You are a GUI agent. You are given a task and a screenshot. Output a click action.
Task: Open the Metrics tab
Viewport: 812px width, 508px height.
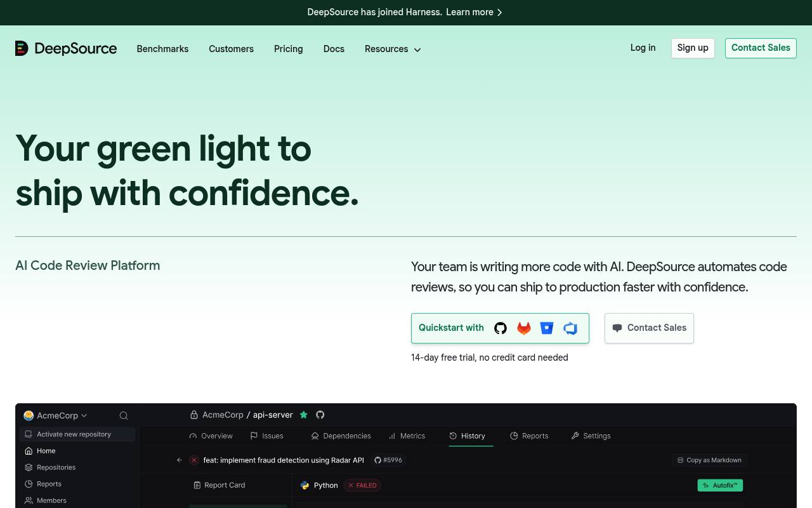point(407,436)
